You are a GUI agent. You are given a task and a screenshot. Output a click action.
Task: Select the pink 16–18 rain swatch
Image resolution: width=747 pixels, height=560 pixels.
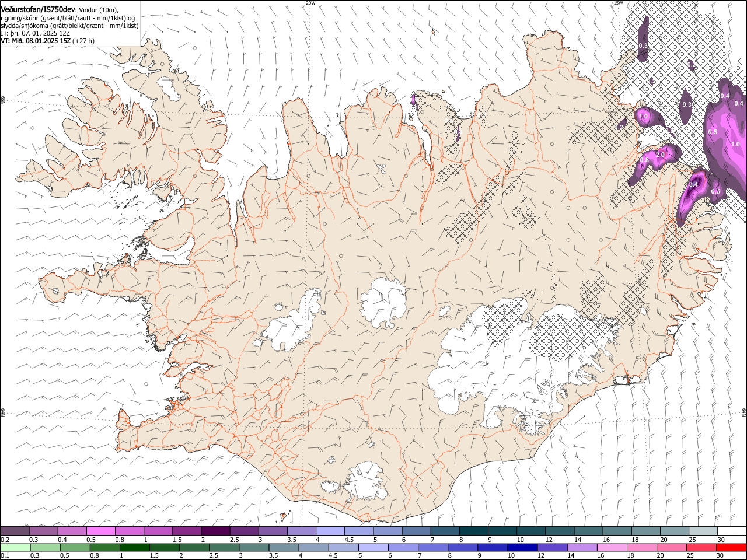click(x=612, y=547)
